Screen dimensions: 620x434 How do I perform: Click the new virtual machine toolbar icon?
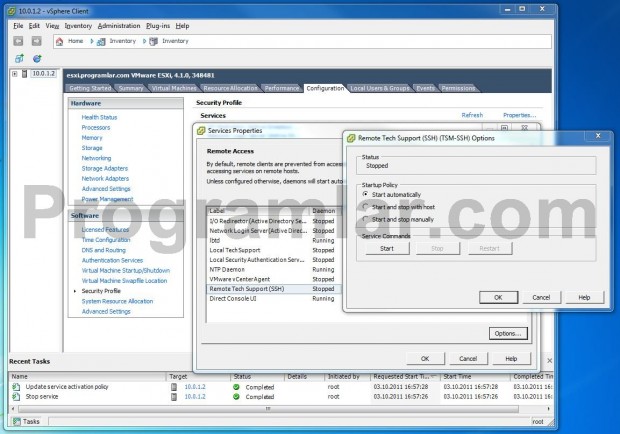[x=19, y=59]
